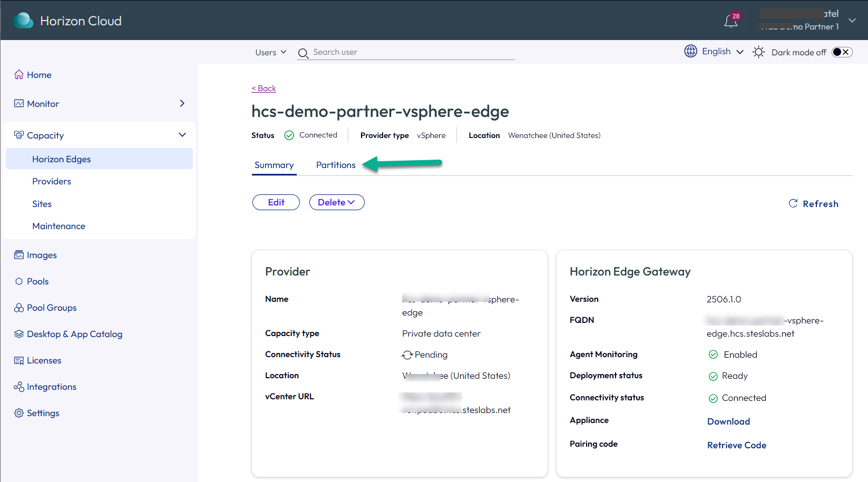868x482 pixels.
Task: Click the Connectivity status Connected check icon
Action: pyautogui.click(x=713, y=398)
